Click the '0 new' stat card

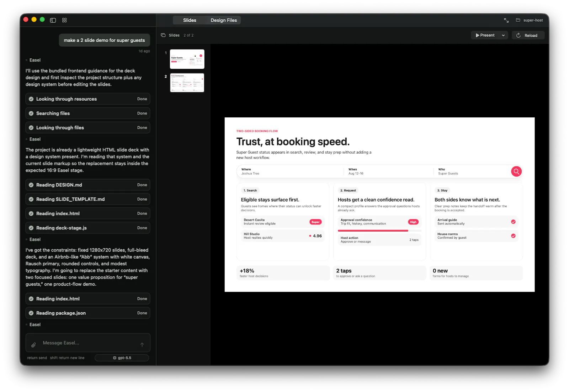click(476, 273)
